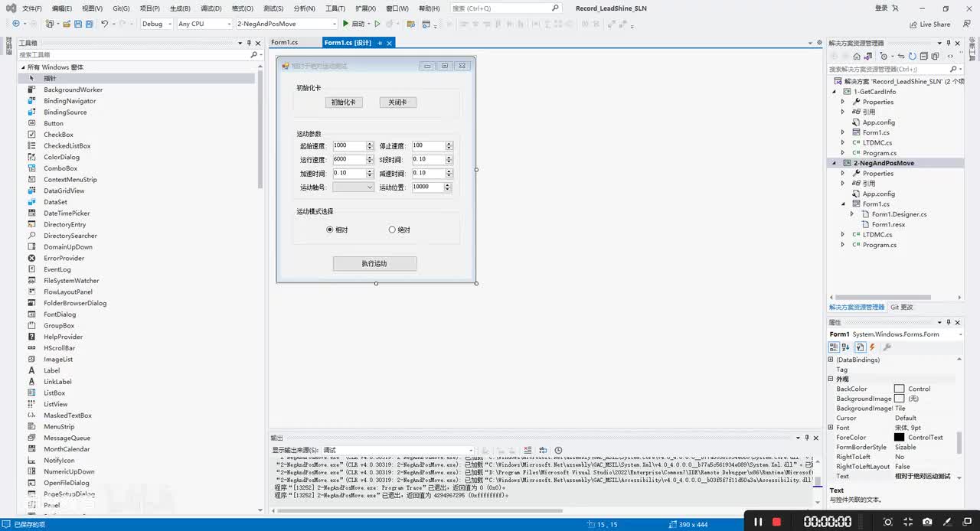Image resolution: width=980 pixels, height=531 pixels.
Task: Open the output source 调试 dropdown
Action: point(398,450)
